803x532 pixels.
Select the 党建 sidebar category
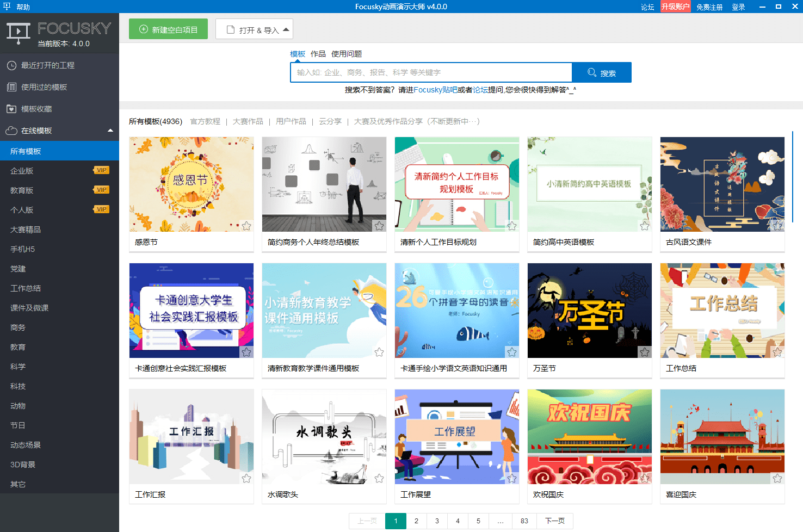click(x=17, y=268)
